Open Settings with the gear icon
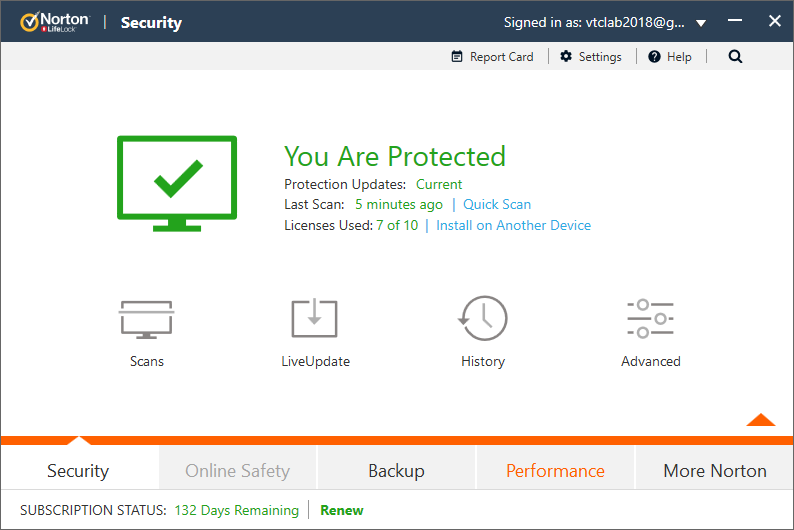 [x=591, y=57]
